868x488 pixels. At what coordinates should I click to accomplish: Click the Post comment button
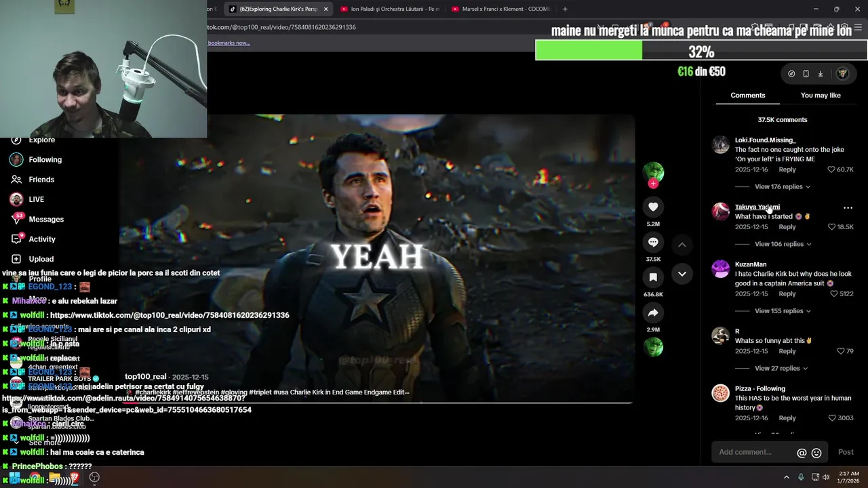point(846,452)
